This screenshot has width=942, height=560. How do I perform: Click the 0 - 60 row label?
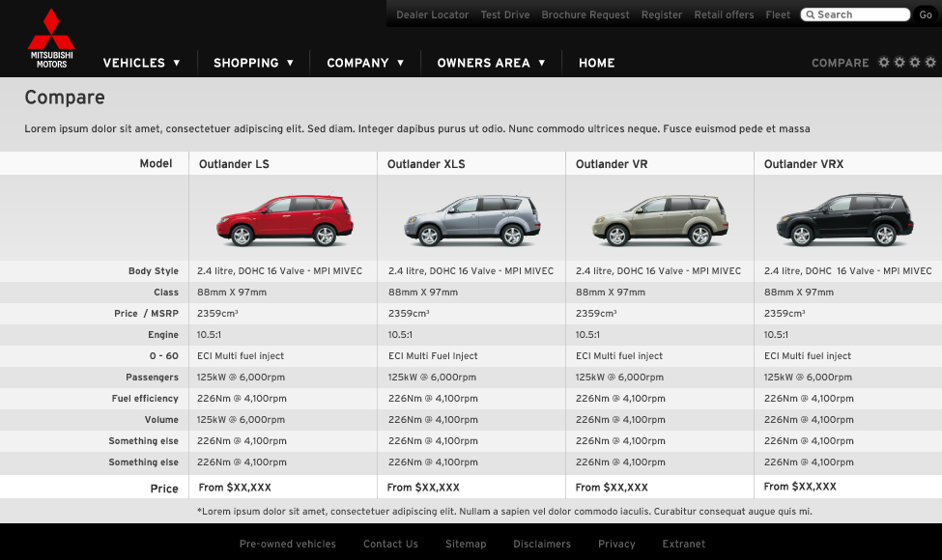click(x=164, y=356)
